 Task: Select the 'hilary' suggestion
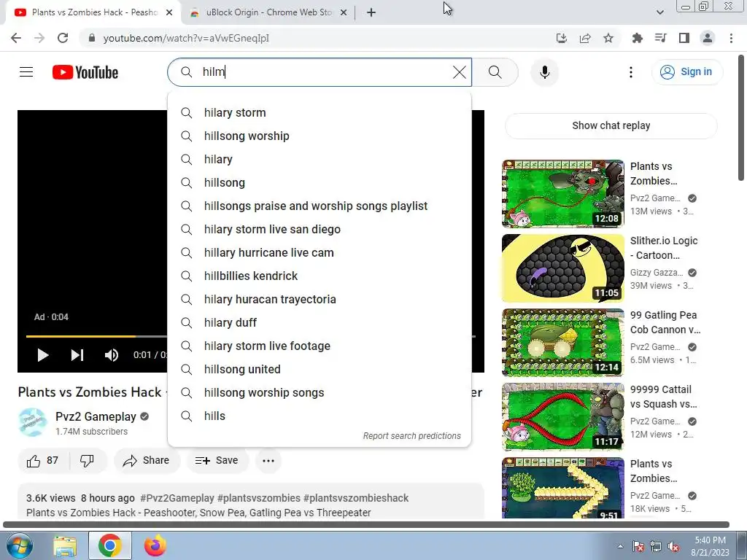pyautogui.click(x=320, y=159)
